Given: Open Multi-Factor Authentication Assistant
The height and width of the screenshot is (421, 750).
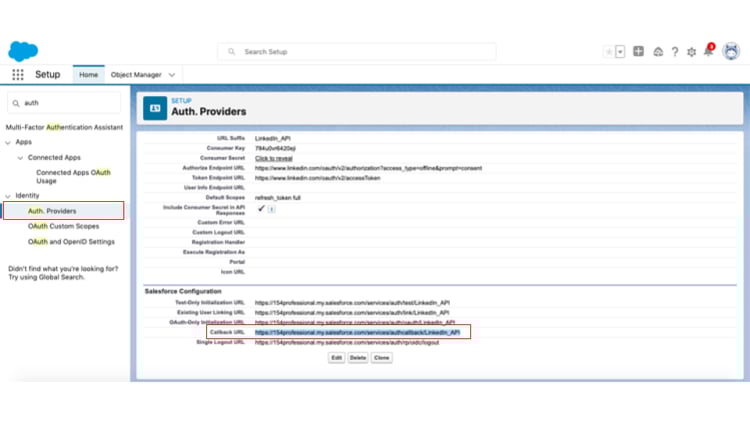Looking at the screenshot, I should click(64, 127).
